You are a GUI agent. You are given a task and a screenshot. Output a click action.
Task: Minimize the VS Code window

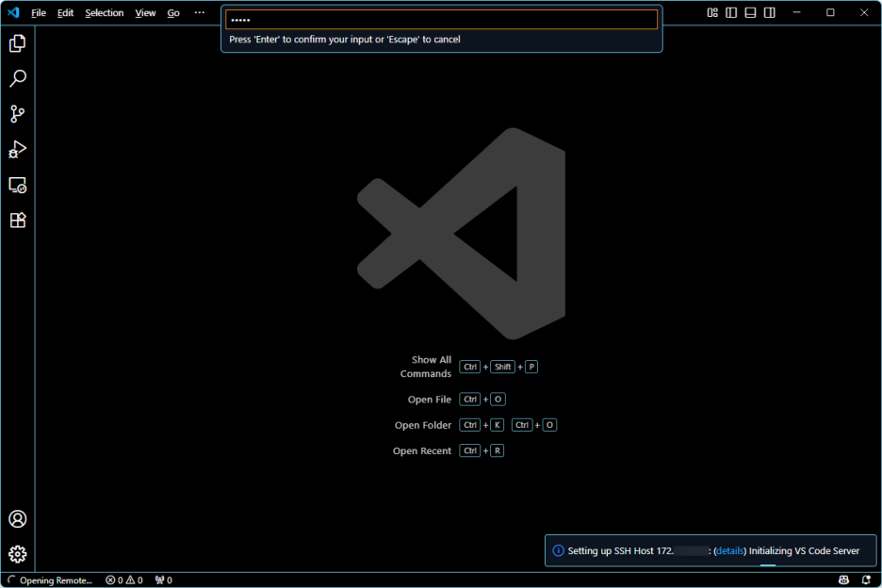click(796, 12)
